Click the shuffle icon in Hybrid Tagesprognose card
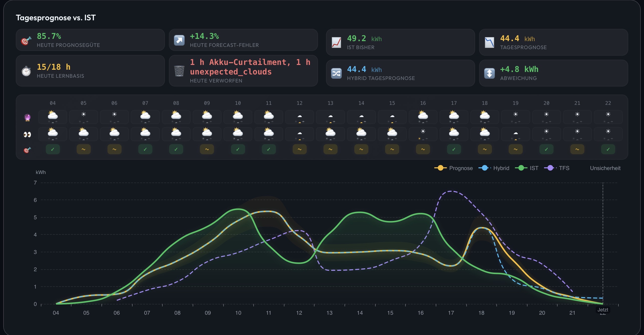 pos(336,73)
